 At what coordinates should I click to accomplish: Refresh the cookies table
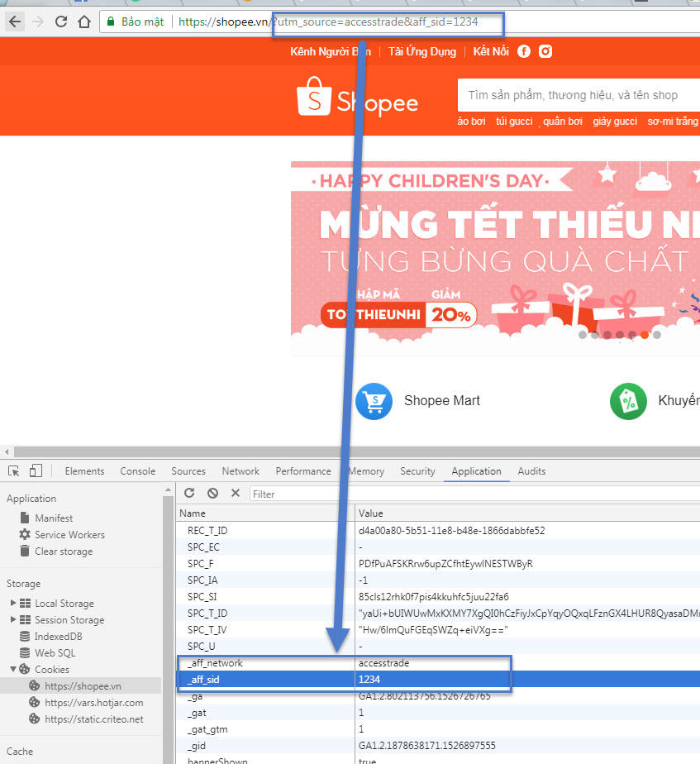tap(189, 493)
